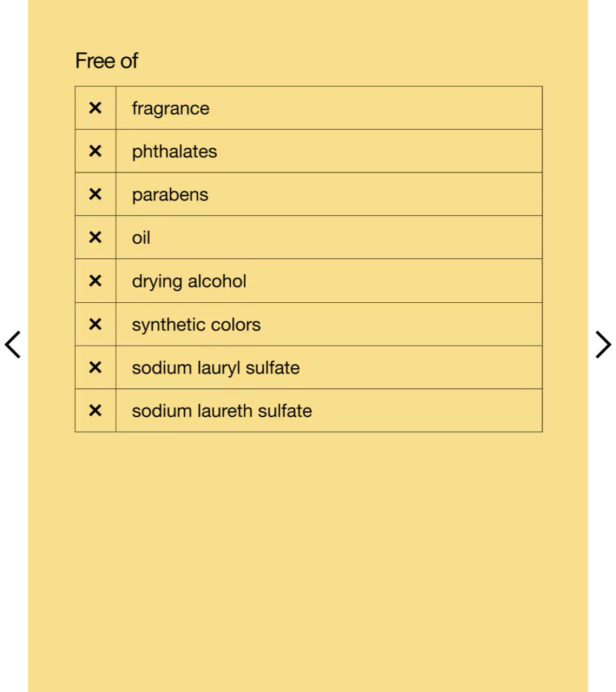This screenshot has width=616, height=692.
Task: Click the oil row label
Action: point(141,238)
